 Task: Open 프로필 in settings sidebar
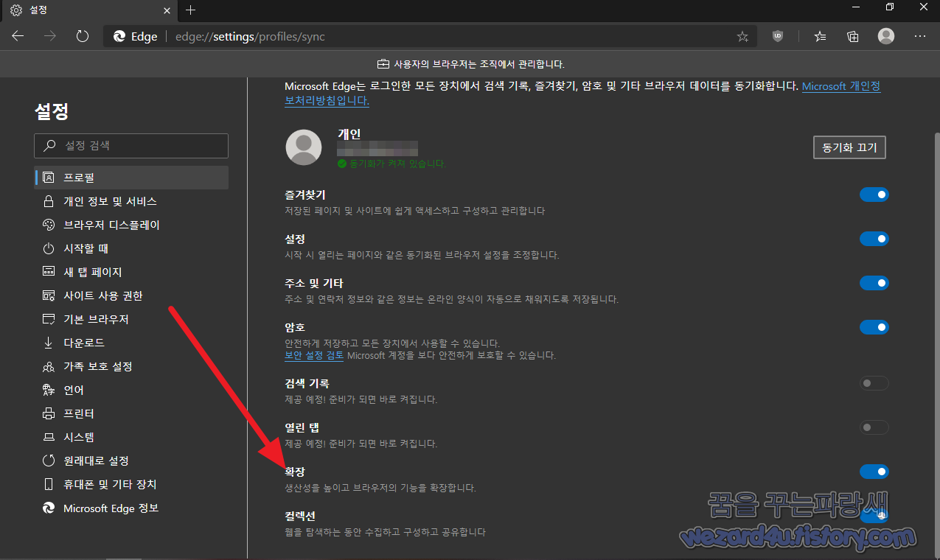(131, 178)
